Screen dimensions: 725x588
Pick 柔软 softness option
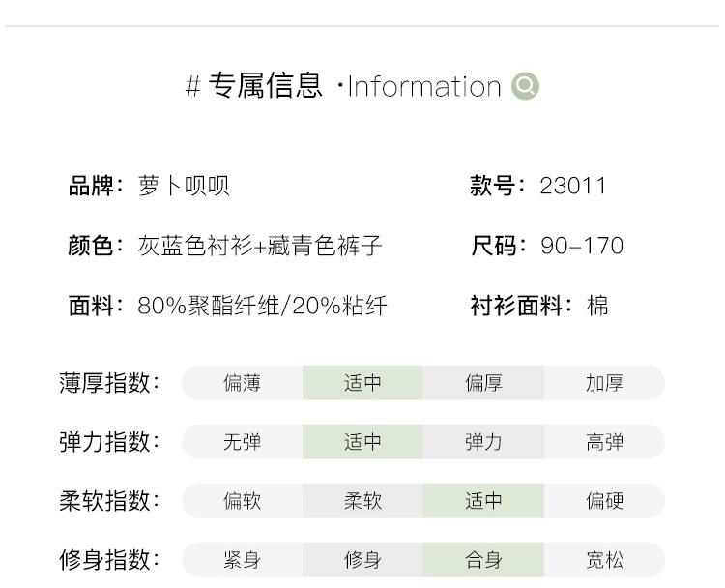362,501
